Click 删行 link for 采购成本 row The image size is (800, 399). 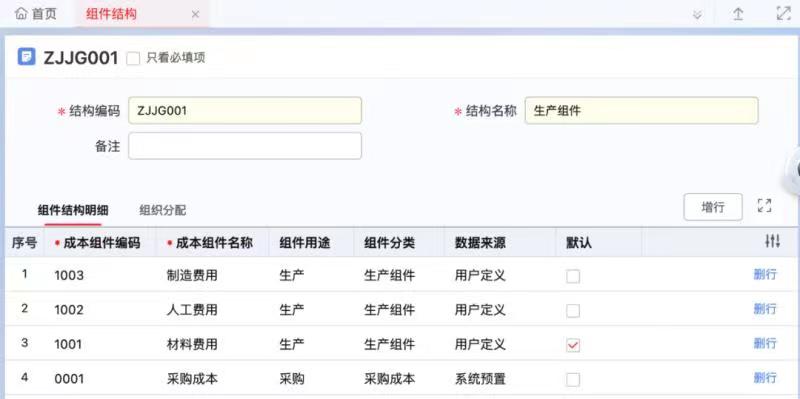(x=765, y=378)
